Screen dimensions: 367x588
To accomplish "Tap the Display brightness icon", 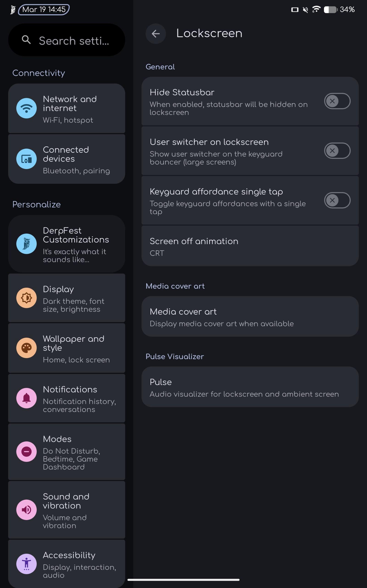I will click(26, 298).
